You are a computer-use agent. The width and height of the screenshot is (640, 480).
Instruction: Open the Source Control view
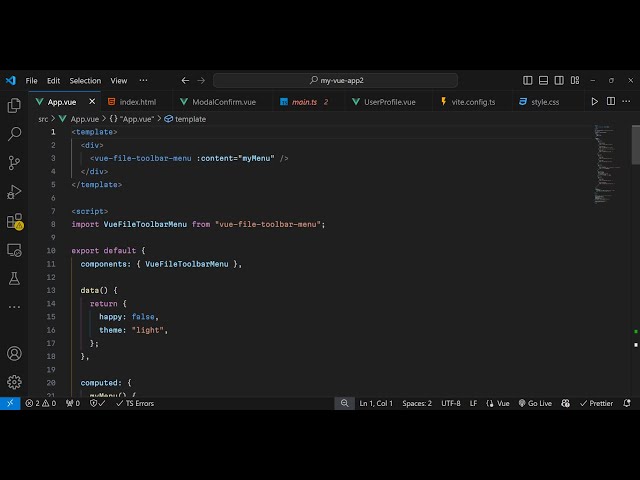14,163
